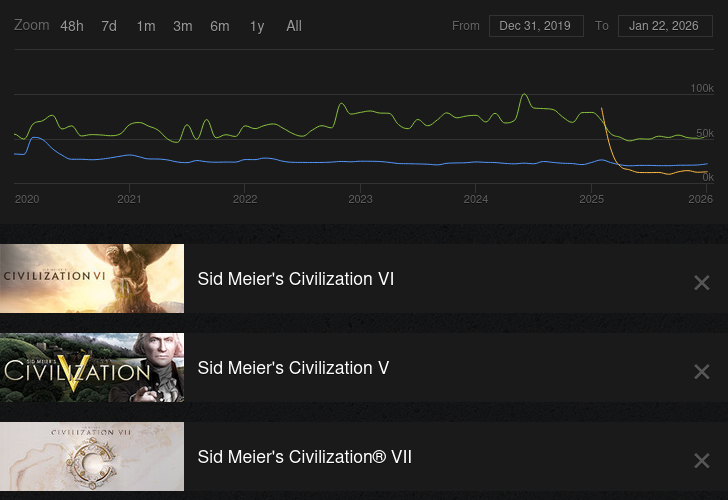Viewport: 728px width, 500px height.
Task: Edit the To date field
Action: coord(665,26)
